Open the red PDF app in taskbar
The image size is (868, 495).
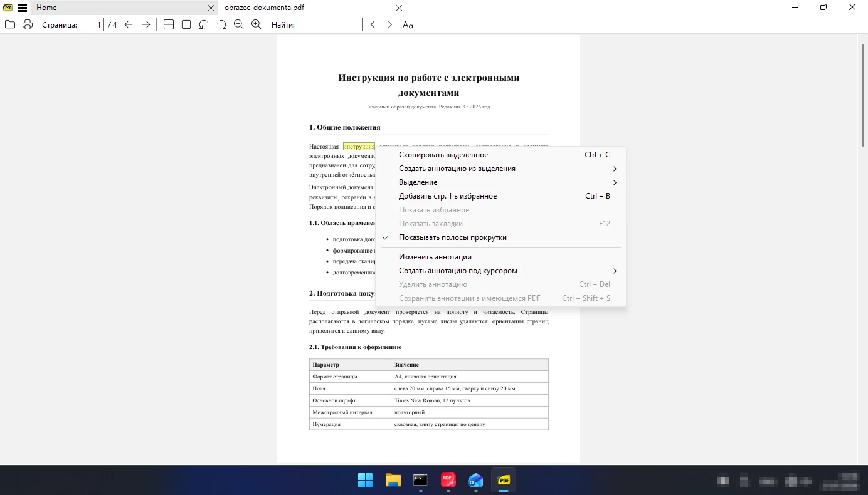pos(448,481)
